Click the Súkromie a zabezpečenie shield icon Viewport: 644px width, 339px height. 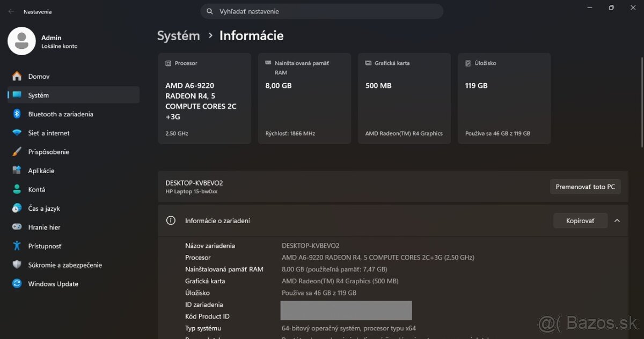tap(17, 264)
